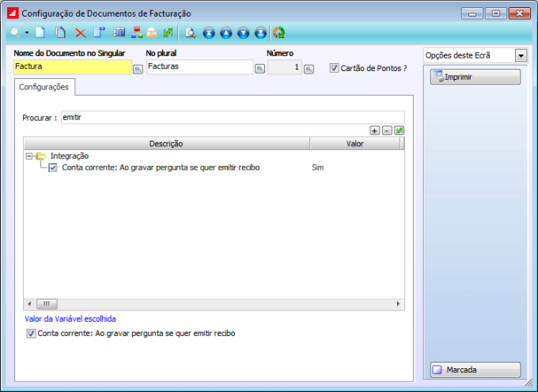Maximize the Configuração de Documentos window
This screenshot has width=538, height=392.
[496, 13]
